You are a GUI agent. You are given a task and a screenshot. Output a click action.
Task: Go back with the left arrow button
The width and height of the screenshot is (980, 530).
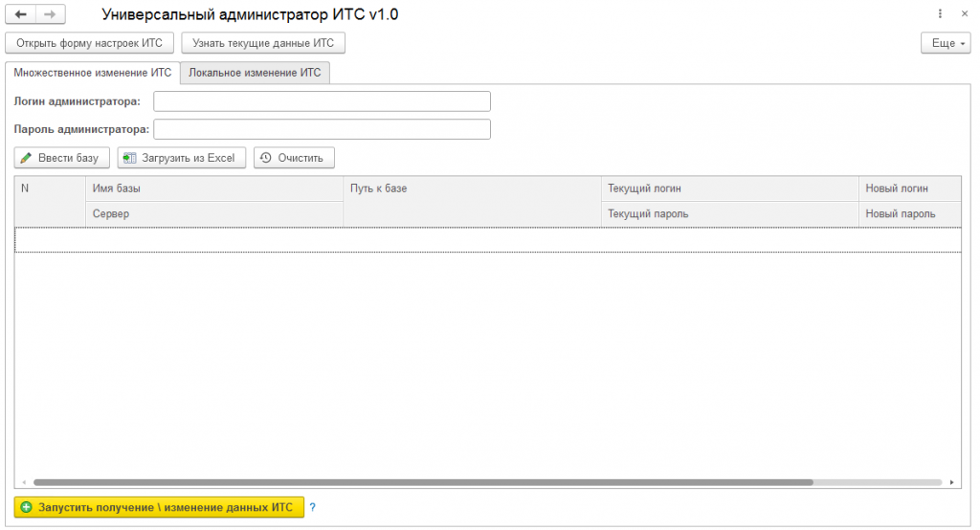tap(21, 13)
